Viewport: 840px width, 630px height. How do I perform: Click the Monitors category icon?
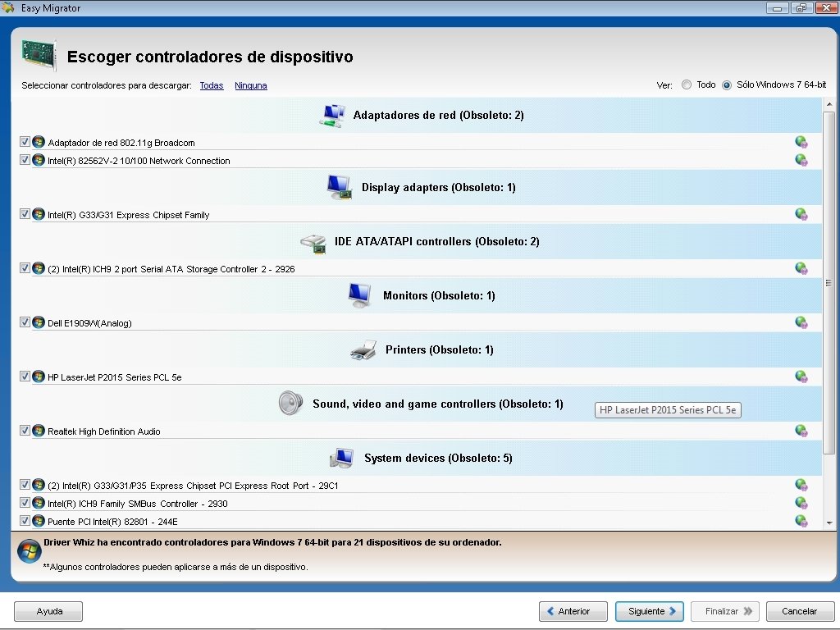tap(359, 295)
